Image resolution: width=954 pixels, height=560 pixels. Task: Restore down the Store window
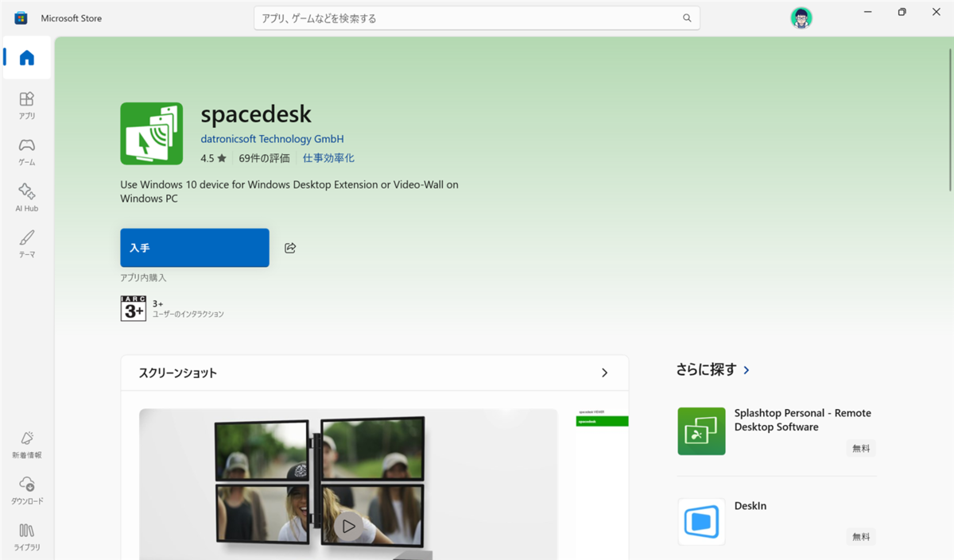[902, 12]
